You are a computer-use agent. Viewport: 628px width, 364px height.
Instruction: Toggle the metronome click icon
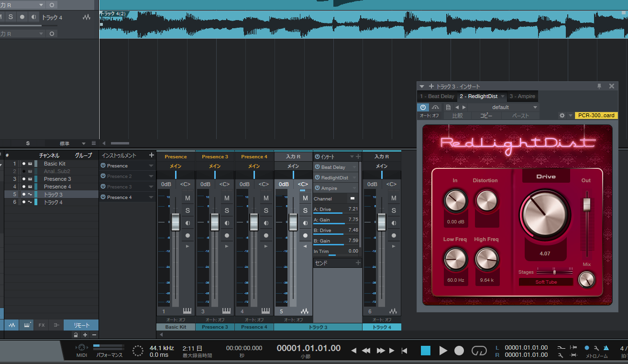click(606, 348)
